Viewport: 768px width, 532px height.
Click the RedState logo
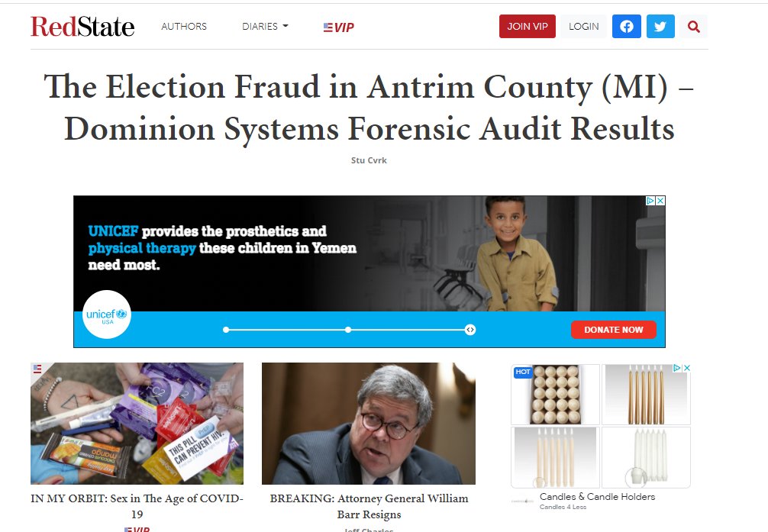point(82,27)
